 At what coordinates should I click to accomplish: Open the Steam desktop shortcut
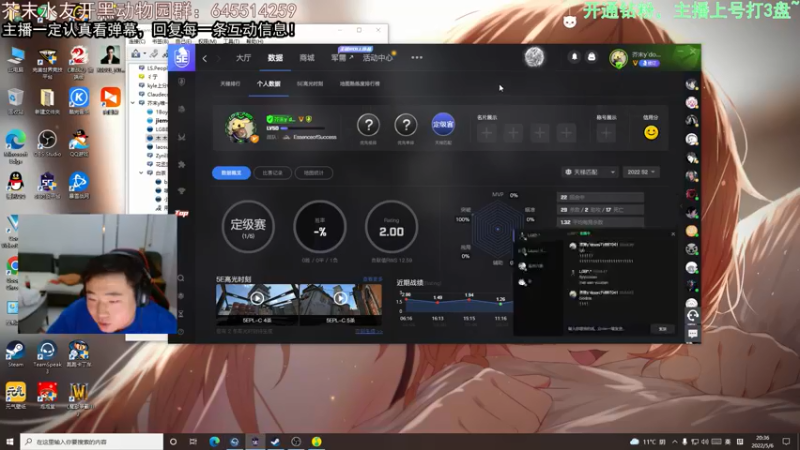pyautogui.click(x=15, y=354)
